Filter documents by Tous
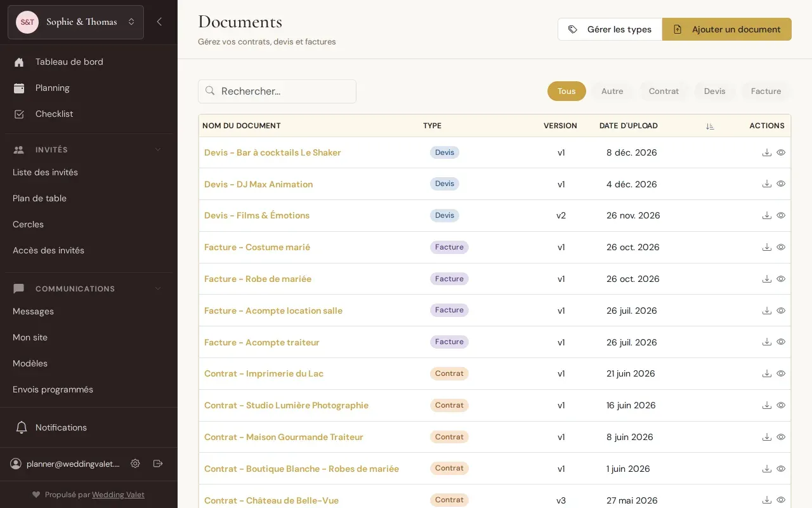812x508 pixels. [x=566, y=91]
